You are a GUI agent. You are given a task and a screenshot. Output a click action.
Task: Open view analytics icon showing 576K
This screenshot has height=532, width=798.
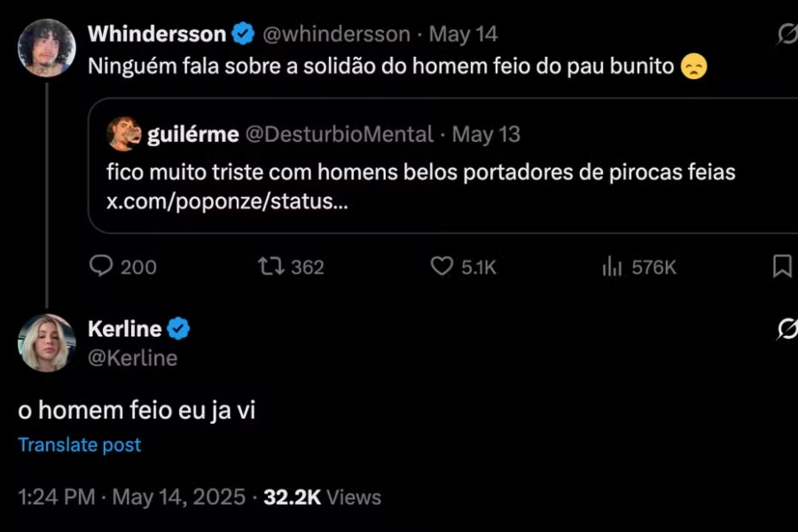point(612,266)
